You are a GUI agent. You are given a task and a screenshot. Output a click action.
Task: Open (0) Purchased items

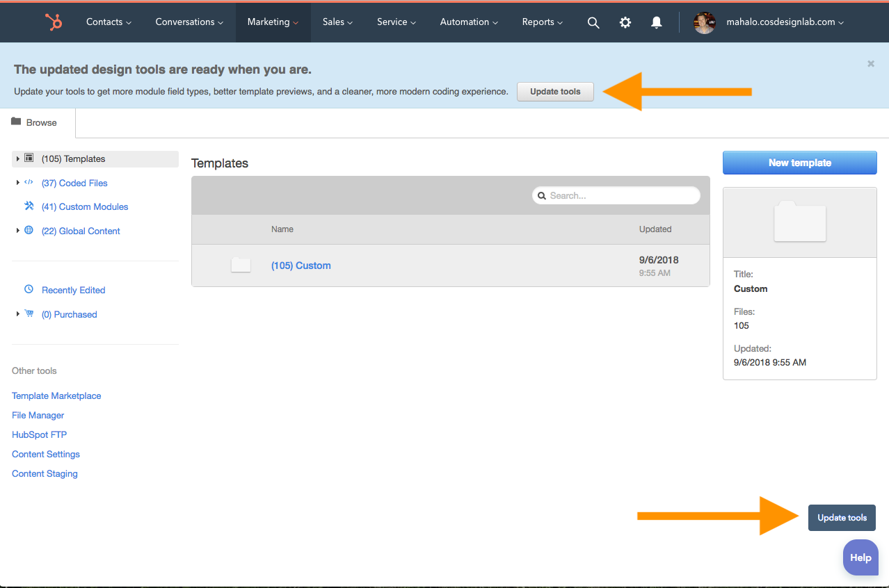(x=69, y=314)
